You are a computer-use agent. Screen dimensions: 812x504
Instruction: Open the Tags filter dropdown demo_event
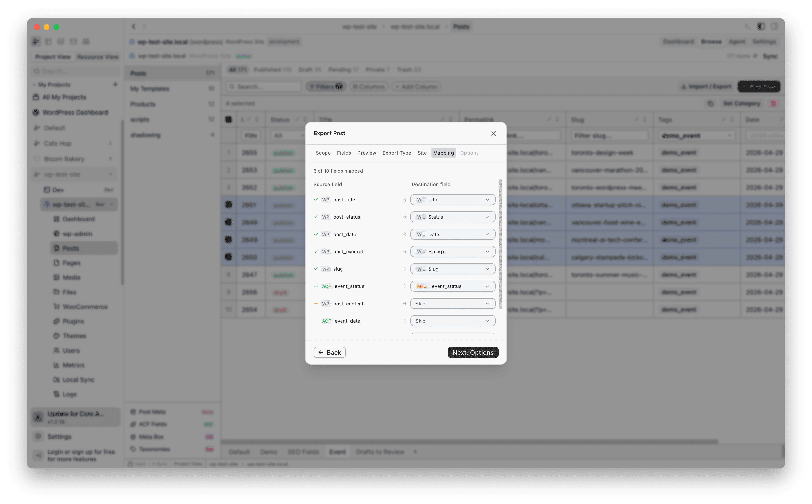click(696, 136)
